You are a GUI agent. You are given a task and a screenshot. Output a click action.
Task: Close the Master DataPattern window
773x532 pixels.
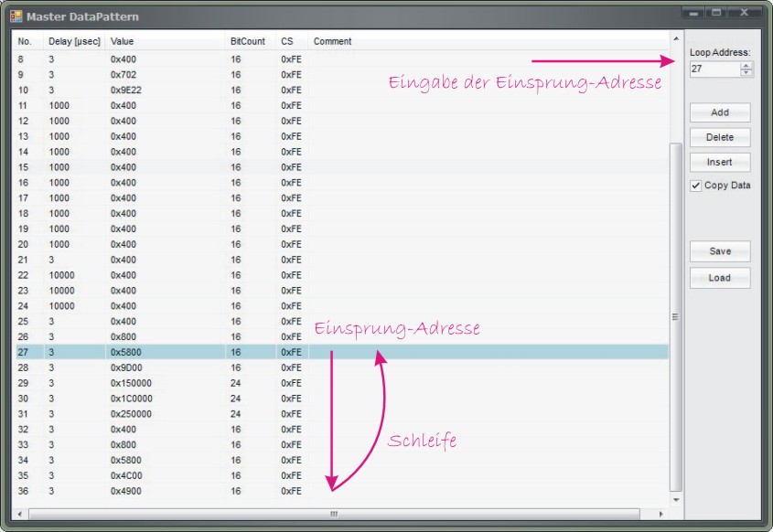point(745,13)
